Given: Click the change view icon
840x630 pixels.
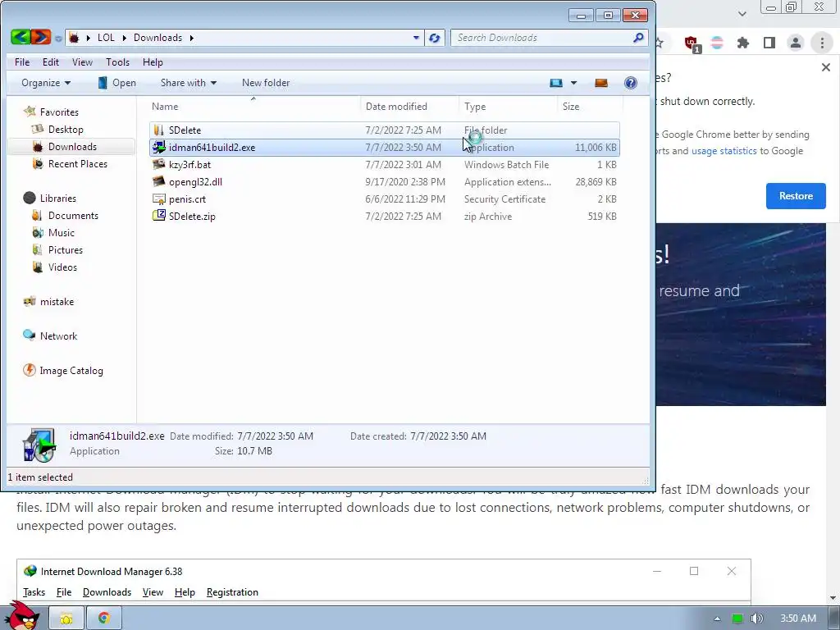Looking at the screenshot, I should point(556,83).
